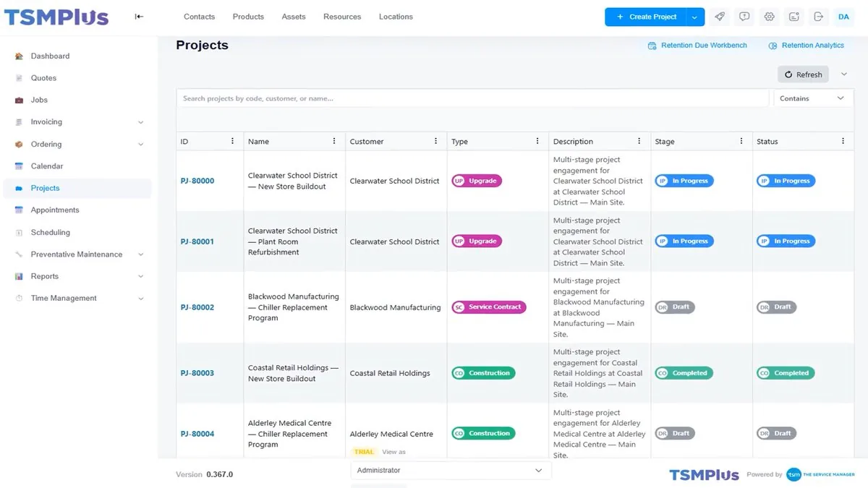The height and width of the screenshot is (488, 868).
Task: Click the face icon beside settings gear
Action: click(793, 17)
